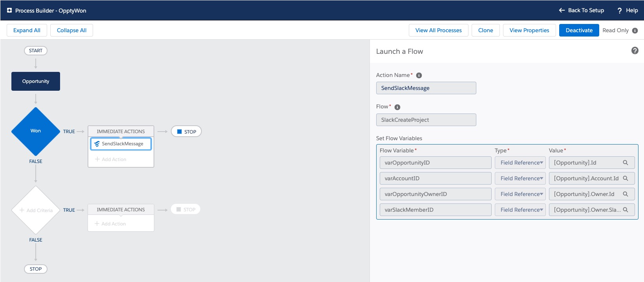644x282 pixels.
Task: Click Collapse All button
Action: [x=71, y=30]
